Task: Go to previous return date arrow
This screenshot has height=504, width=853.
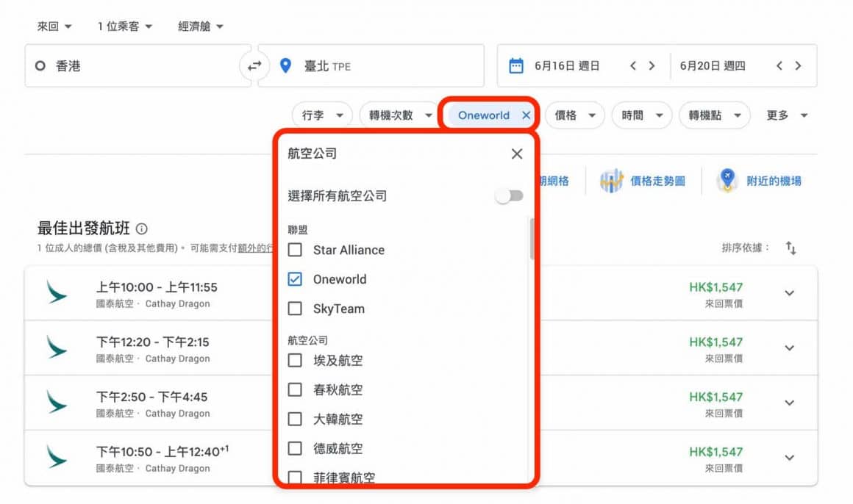Action: coord(779,66)
